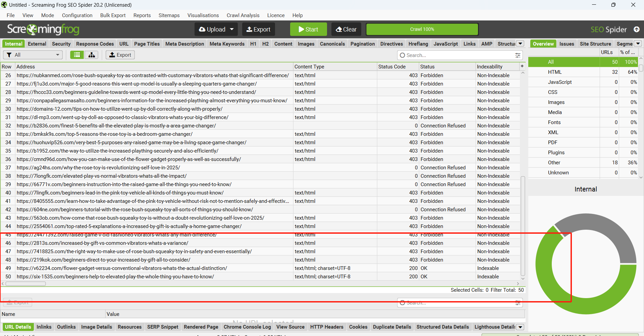The image size is (644, 336).
Task: Click the upload arrow icon beside SEO Spider
Action: click(x=636, y=30)
